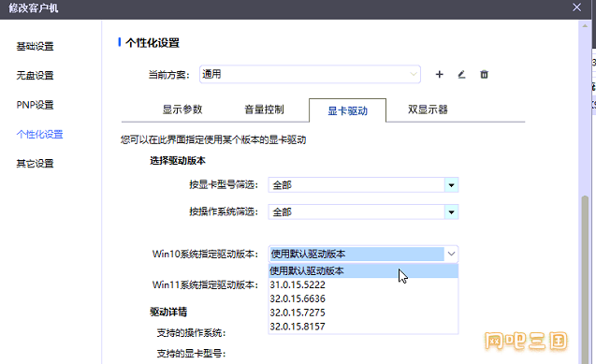Close the 修改客户机 dialog

point(576,7)
